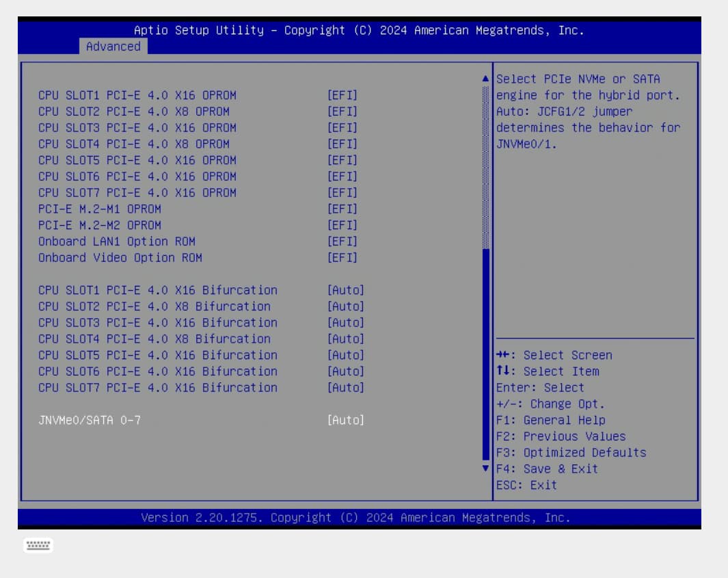Select the PCI-E M.2-M2 OPROM row label
Screen dimensions: 728x578
pos(100,225)
